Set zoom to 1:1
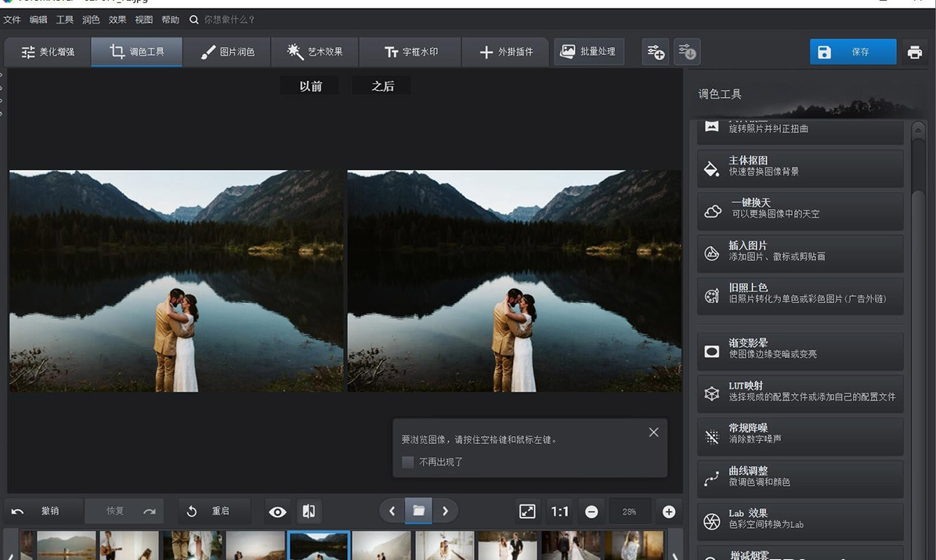This screenshot has width=936, height=560. coord(559,511)
